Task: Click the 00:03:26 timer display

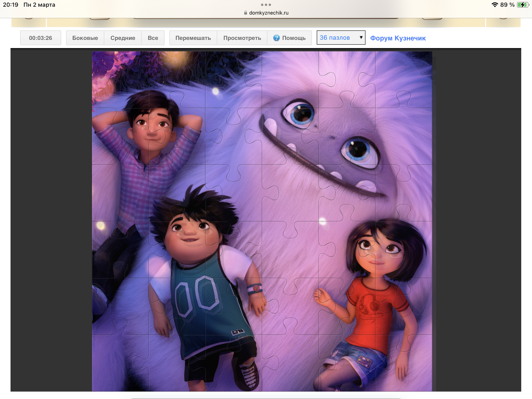Action: click(x=40, y=38)
